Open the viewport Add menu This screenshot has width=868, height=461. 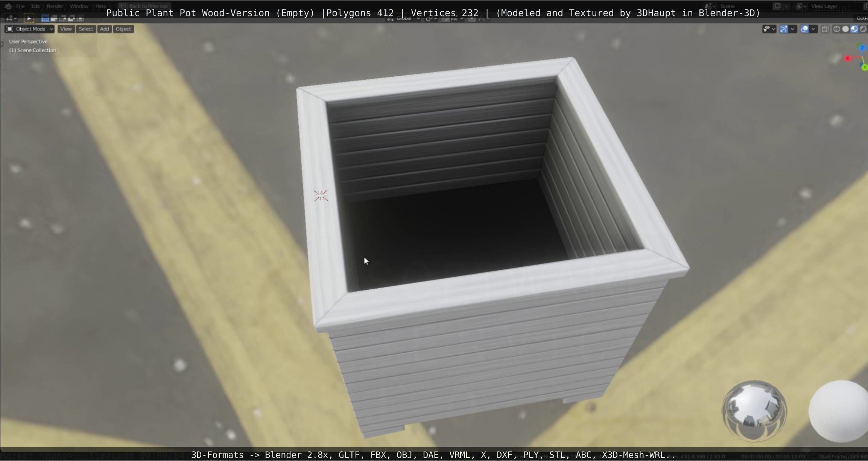click(105, 29)
